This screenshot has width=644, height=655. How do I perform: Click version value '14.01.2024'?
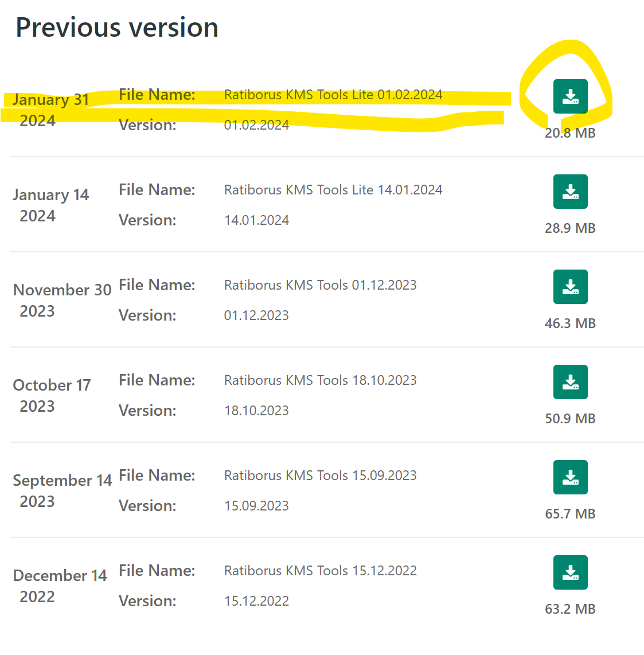click(256, 220)
